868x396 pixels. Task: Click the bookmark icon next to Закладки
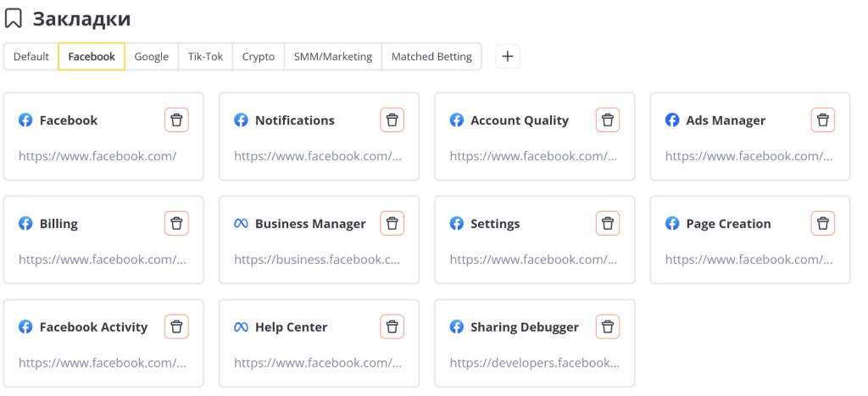click(14, 19)
